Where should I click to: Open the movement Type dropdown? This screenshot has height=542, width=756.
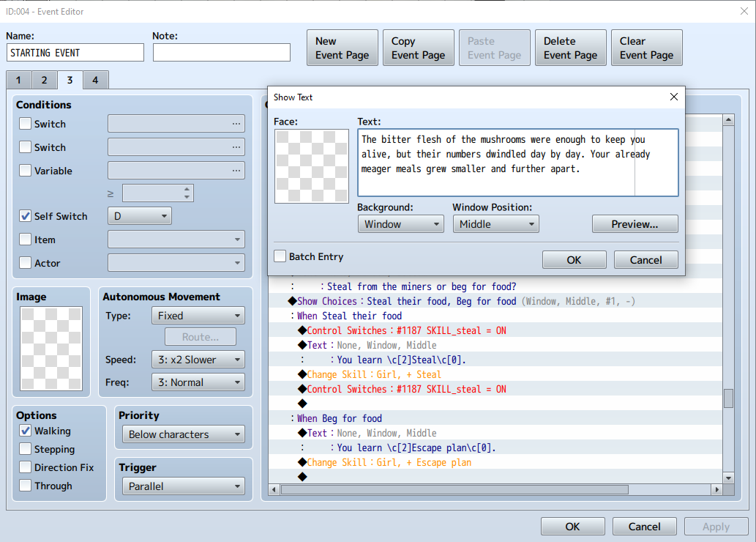198,316
